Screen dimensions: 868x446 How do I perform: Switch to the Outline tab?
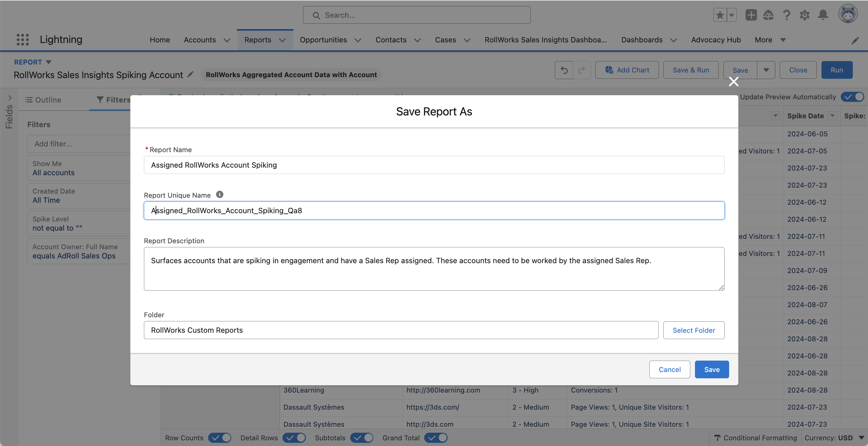click(43, 100)
